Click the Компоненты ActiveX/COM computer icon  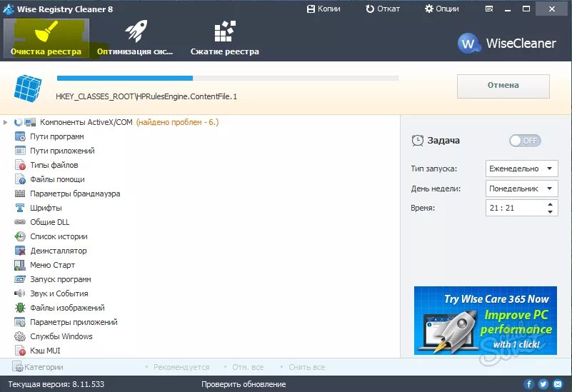tap(30, 122)
